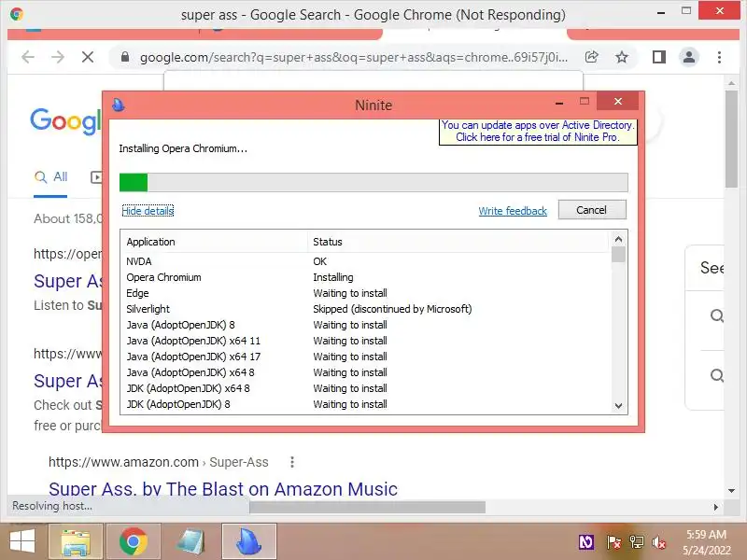The image size is (747, 560).
Task: Click the NVDA tray icon
Action: click(586, 542)
